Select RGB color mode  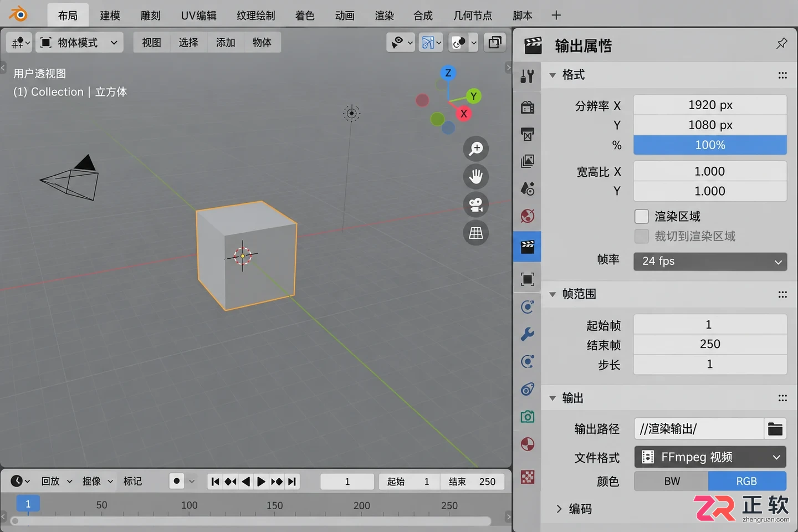747,481
